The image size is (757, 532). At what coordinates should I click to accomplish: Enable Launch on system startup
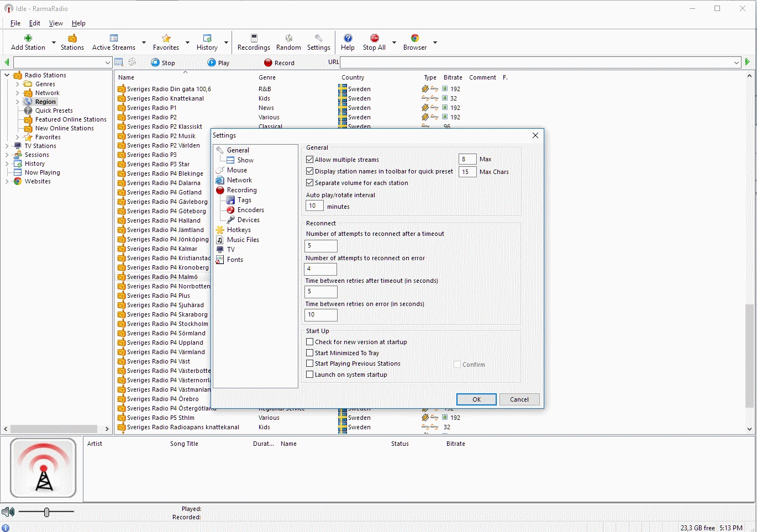click(310, 375)
